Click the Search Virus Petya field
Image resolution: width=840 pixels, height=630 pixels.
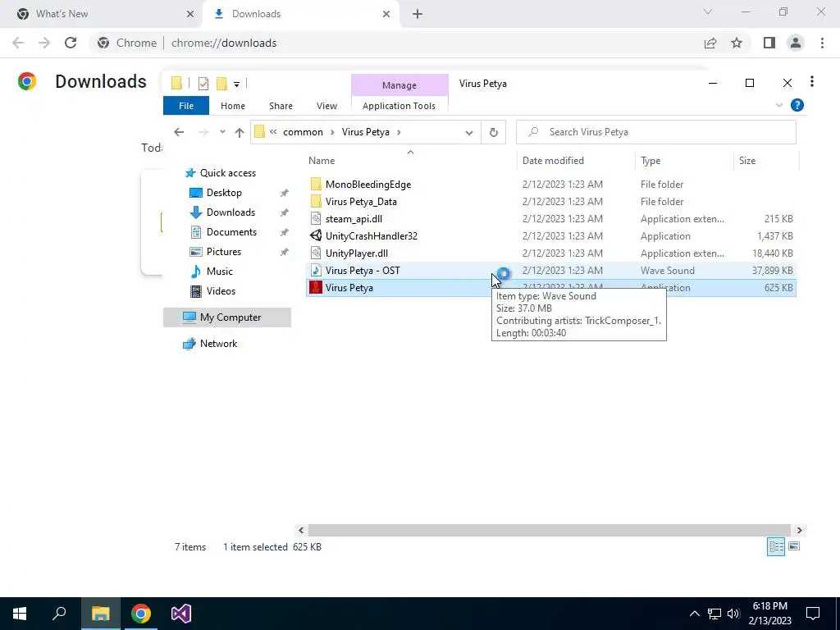pyautogui.click(x=655, y=132)
